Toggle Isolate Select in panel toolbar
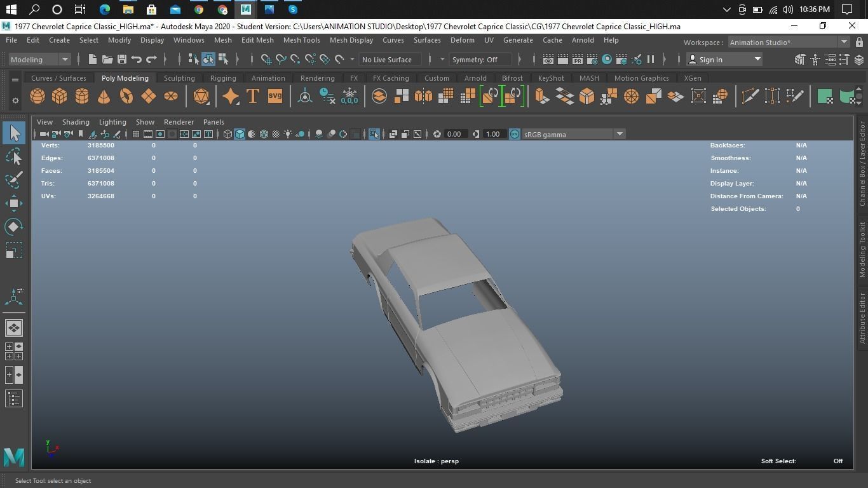 click(x=374, y=134)
